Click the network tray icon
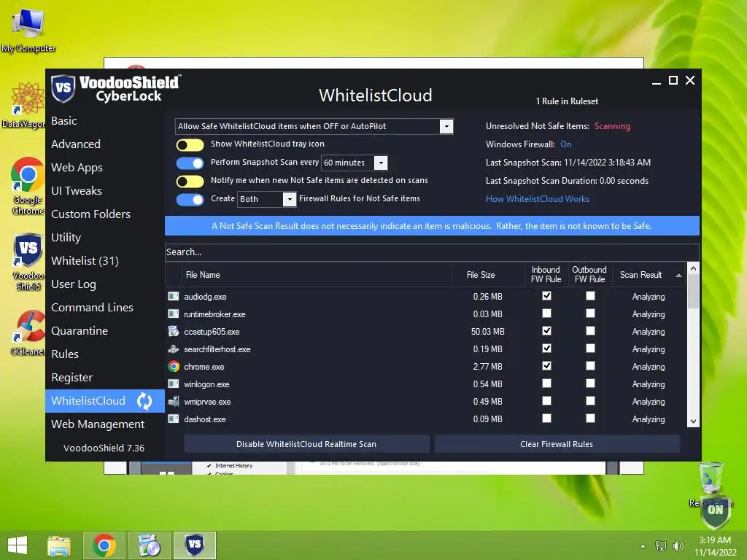 [661, 545]
